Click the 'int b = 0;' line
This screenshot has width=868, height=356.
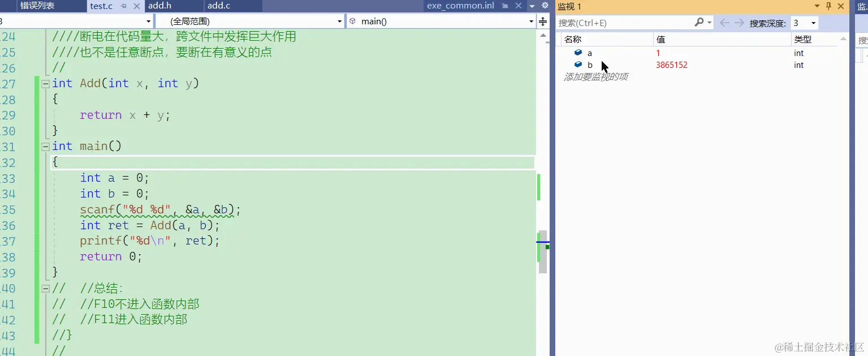pos(114,194)
